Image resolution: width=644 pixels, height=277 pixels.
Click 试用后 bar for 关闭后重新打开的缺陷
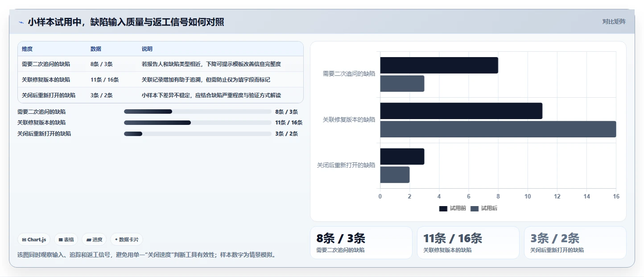tap(395, 175)
